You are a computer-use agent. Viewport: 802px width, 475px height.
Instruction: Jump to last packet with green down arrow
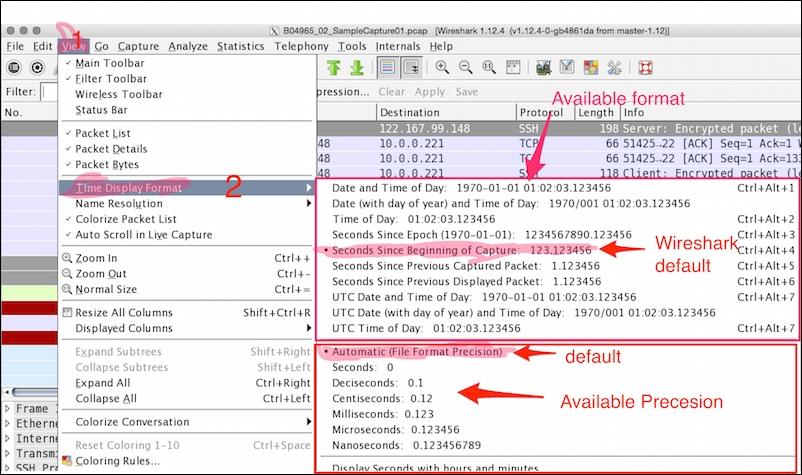click(x=356, y=68)
